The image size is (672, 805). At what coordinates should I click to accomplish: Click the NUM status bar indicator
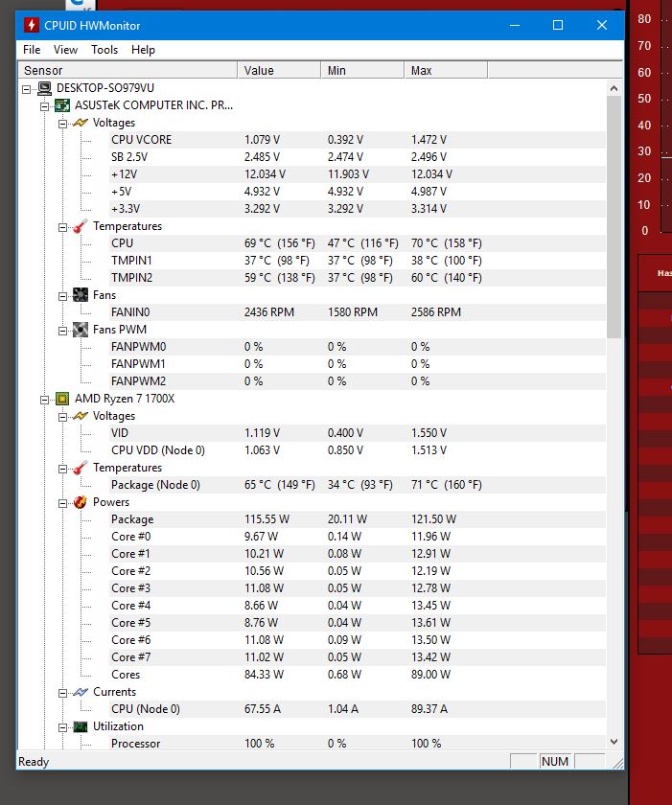pos(555,761)
